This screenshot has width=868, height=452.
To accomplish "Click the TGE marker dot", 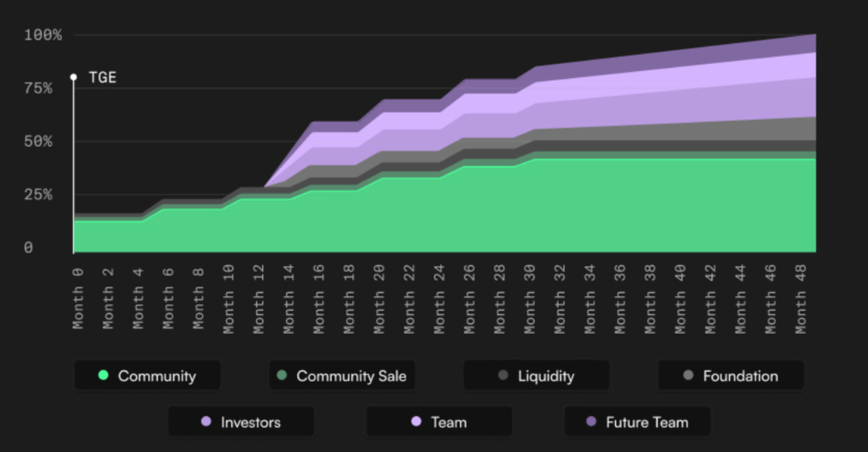I will pos(74,77).
